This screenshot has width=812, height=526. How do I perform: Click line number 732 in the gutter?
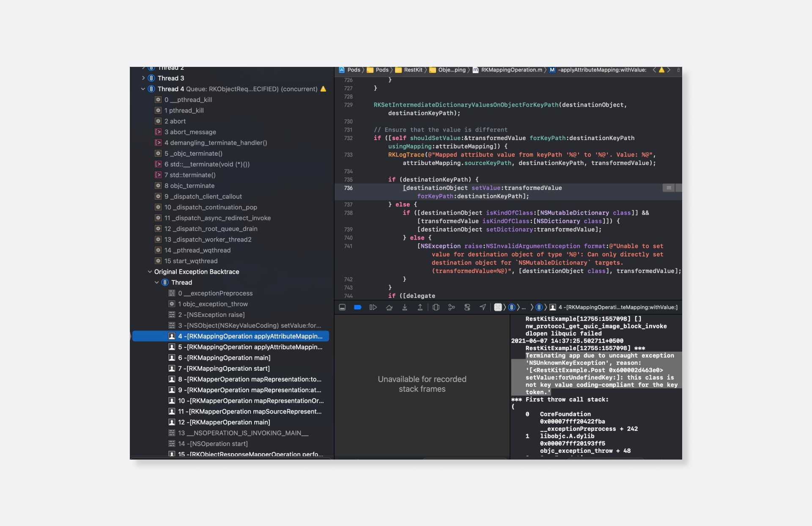point(348,138)
